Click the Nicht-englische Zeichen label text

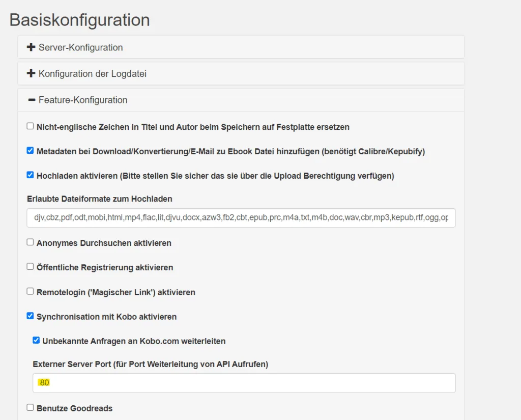tap(193, 127)
